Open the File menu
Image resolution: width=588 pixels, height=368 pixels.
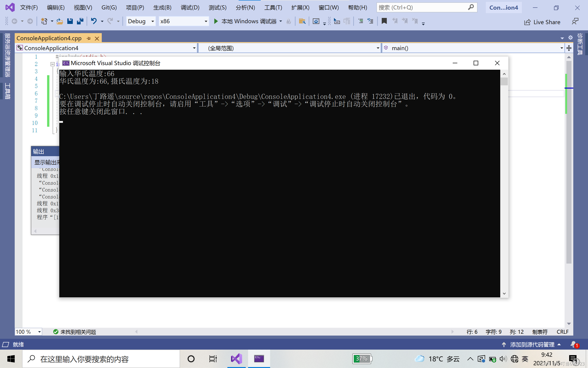pos(29,8)
